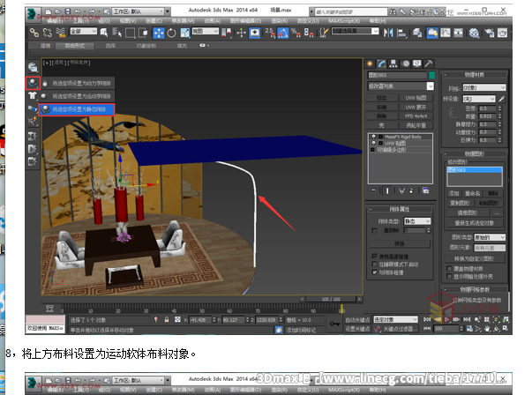This screenshot has height=395, width=532.
Task: Click the FFD 4x4x4 modifier button
Action: (x=415, y=116)
